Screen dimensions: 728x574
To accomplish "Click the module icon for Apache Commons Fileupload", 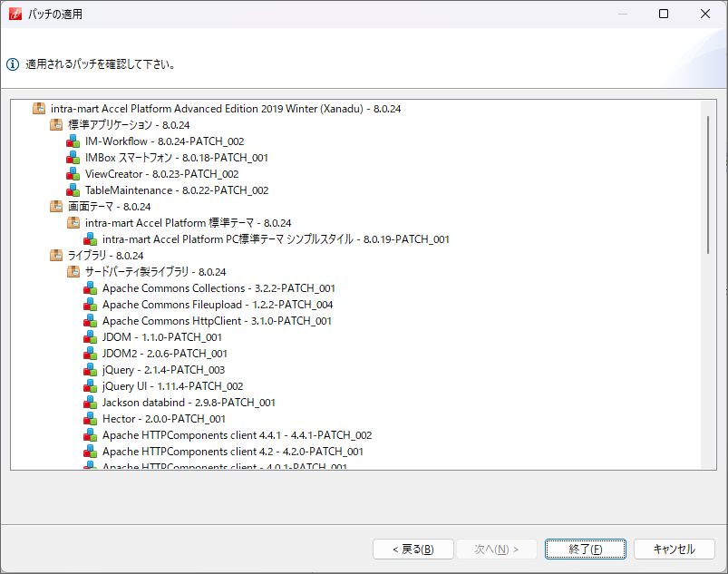I will (x=90, y=305).
